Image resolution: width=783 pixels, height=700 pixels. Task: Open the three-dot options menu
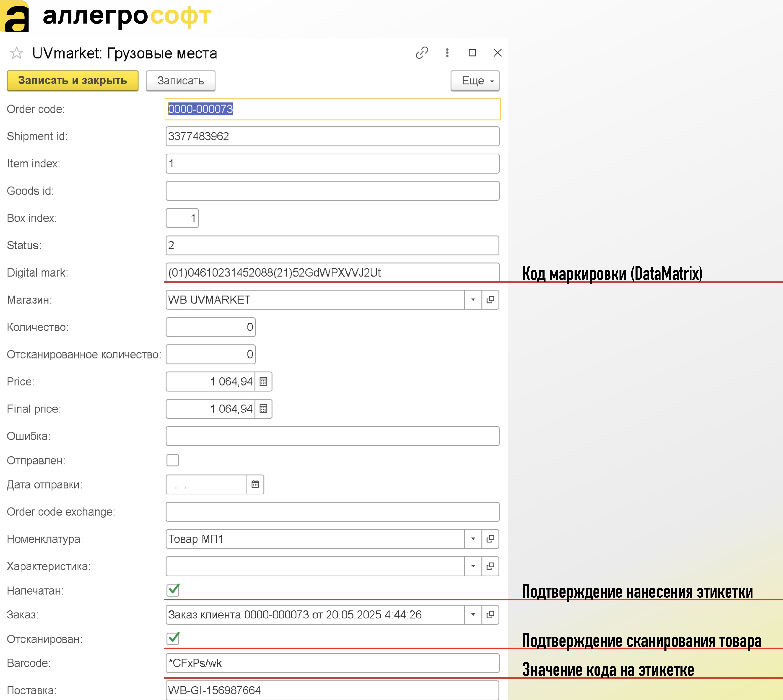click(x=447, y=53)
